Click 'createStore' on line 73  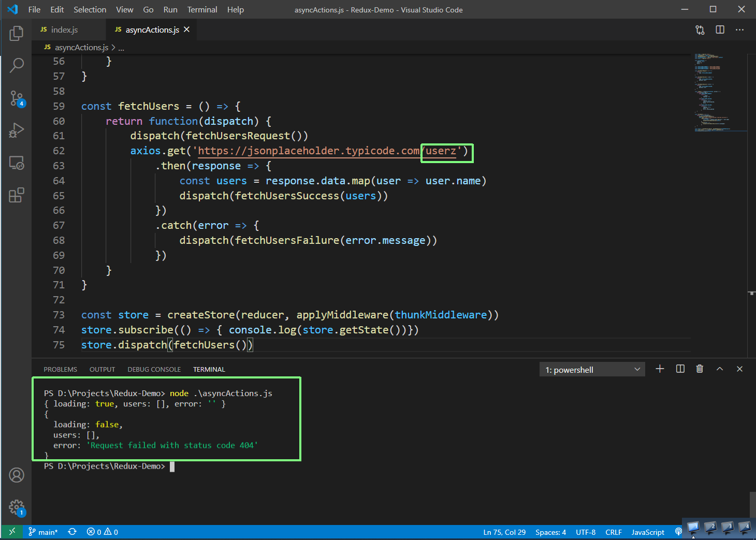click(x=201, y=315)
